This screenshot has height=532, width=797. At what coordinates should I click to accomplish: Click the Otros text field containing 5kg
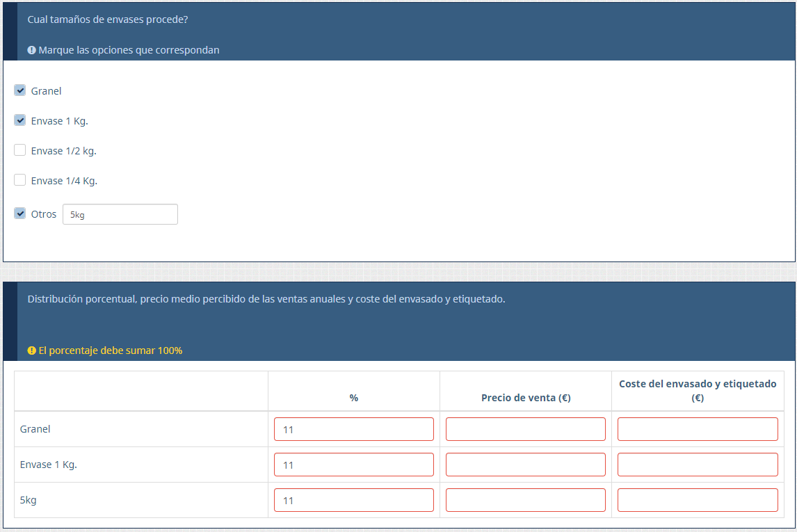120,214
